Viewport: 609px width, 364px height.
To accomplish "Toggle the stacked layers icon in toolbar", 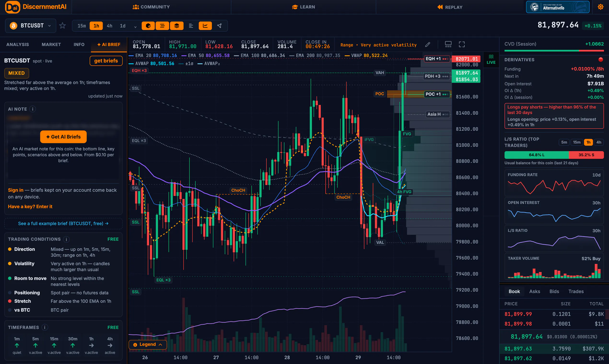I will coord(176,26).
